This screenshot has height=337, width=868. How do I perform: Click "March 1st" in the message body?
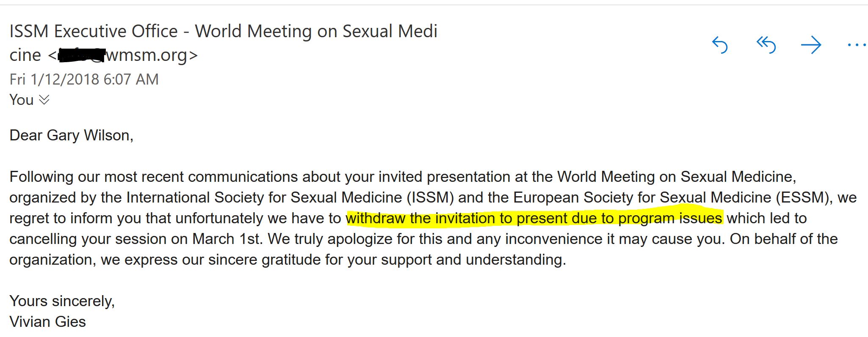click(227, 239)
